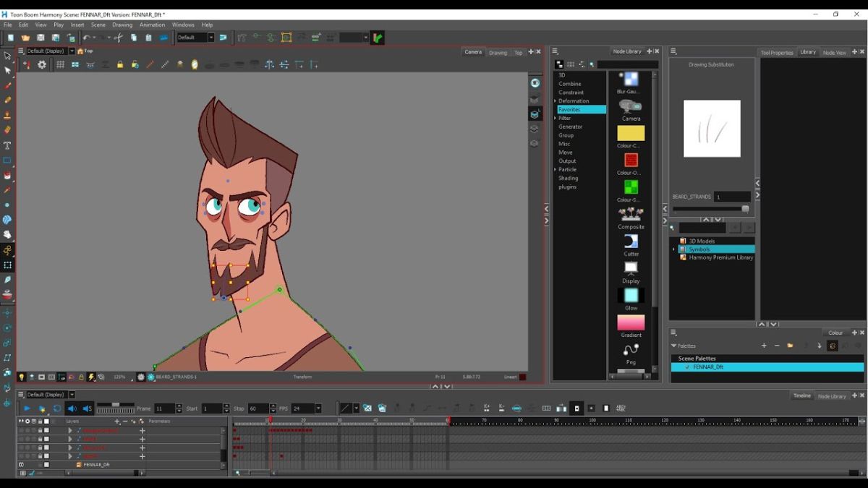Click the BEARD_STRANDS drawing substitution slider
868x488 pixels.
coord(712,209)
